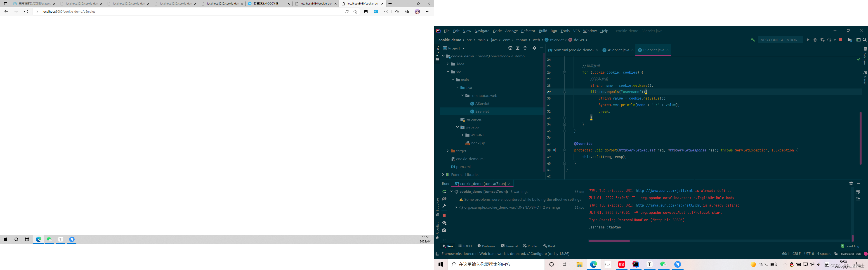The width and height of the screenshot is (868, 270).
Task: Open the Refactor menu
Action: pos(528,31)
